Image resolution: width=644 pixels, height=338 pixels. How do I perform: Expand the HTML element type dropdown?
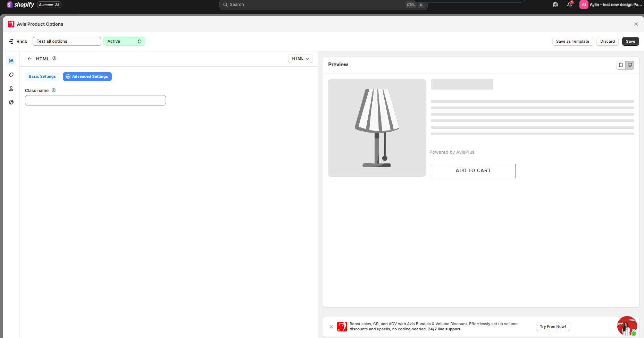300,59
